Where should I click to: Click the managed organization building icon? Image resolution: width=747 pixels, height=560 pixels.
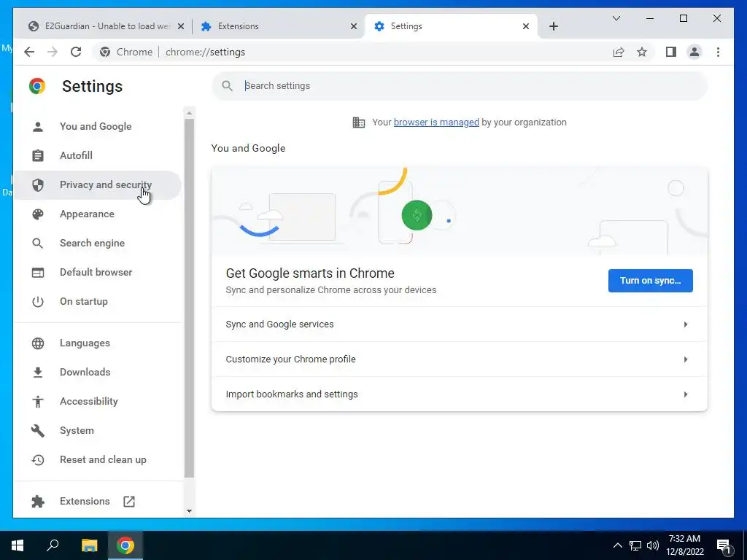click(359, 122)
